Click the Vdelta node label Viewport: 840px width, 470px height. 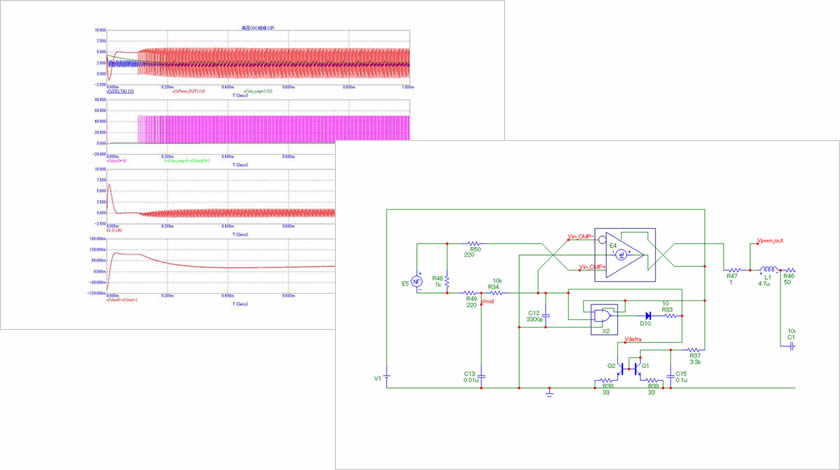[x=633, y=339]
